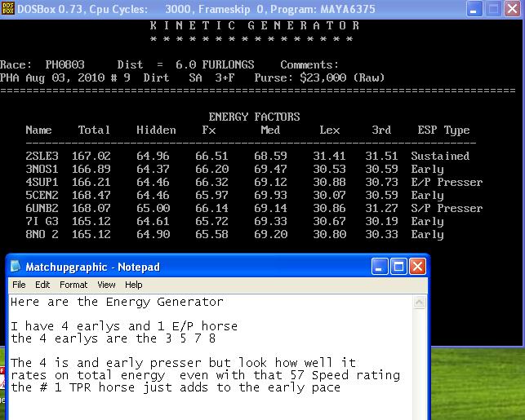525x420 pixels.
Task: Click the 'Med' column header
Action: point(270,130)
